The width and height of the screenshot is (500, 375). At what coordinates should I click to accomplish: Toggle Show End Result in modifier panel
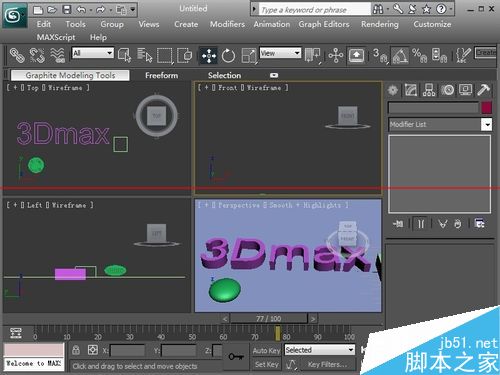pyautogui.click(x=421, y=224)
